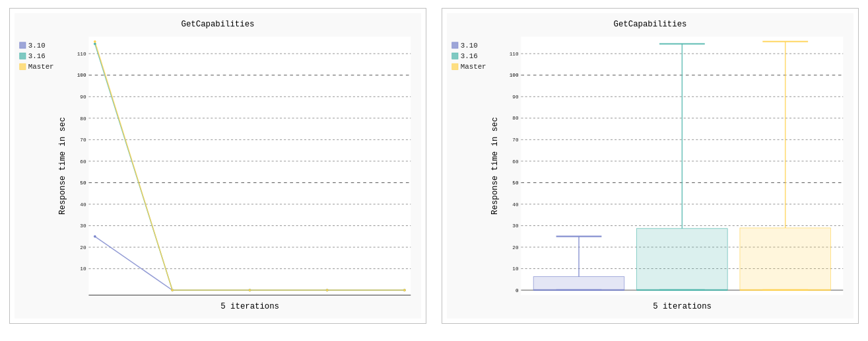Click the '5 iterations' label under box plot
Image resolution: width=868 pixels, height=341 pixels.
click(682, 307)
